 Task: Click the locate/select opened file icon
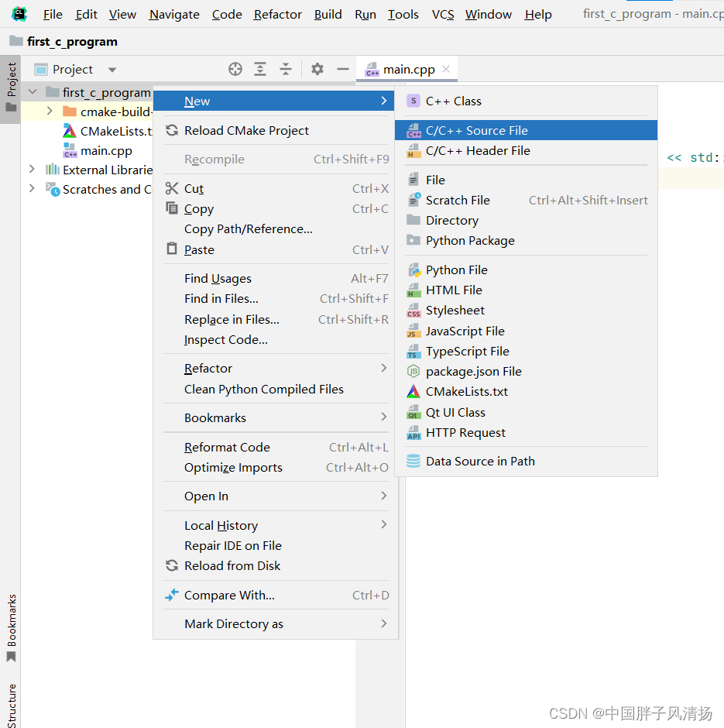point(235,69)
